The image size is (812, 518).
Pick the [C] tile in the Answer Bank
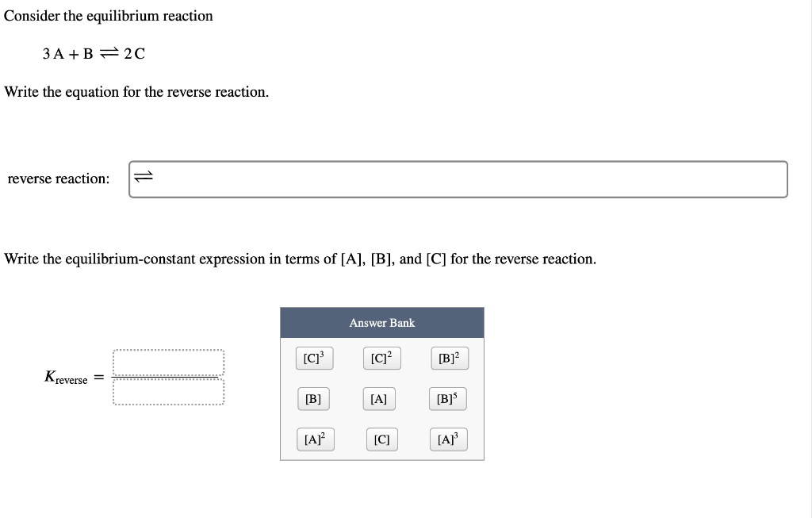pos(381,439)
